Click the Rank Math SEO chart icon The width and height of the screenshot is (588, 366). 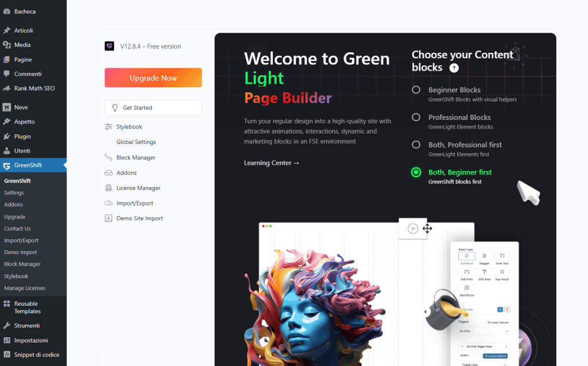(7, 88)
